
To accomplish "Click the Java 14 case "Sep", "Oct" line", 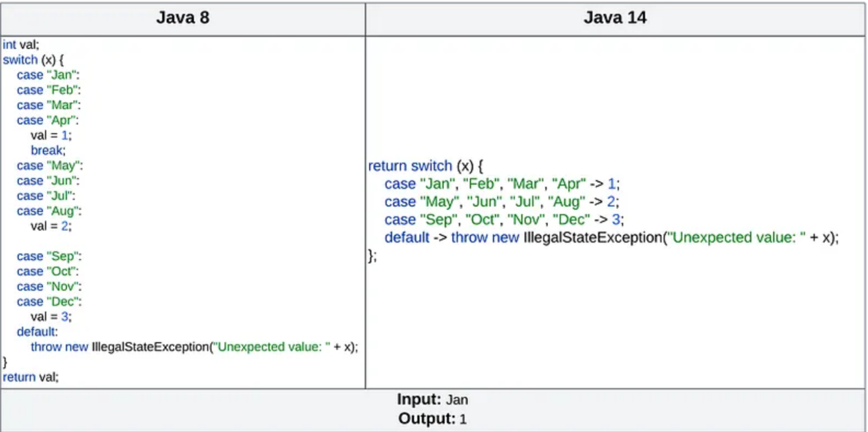I will (504, 220).
